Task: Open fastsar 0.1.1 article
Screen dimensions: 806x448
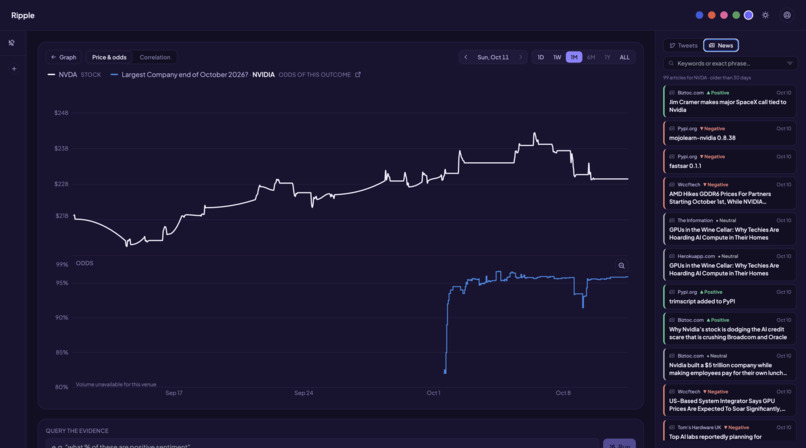Action: [730, 161]
